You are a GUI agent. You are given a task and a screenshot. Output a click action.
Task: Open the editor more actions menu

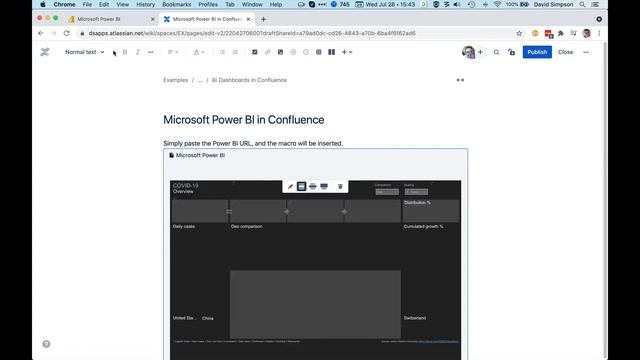coord(586,52)
